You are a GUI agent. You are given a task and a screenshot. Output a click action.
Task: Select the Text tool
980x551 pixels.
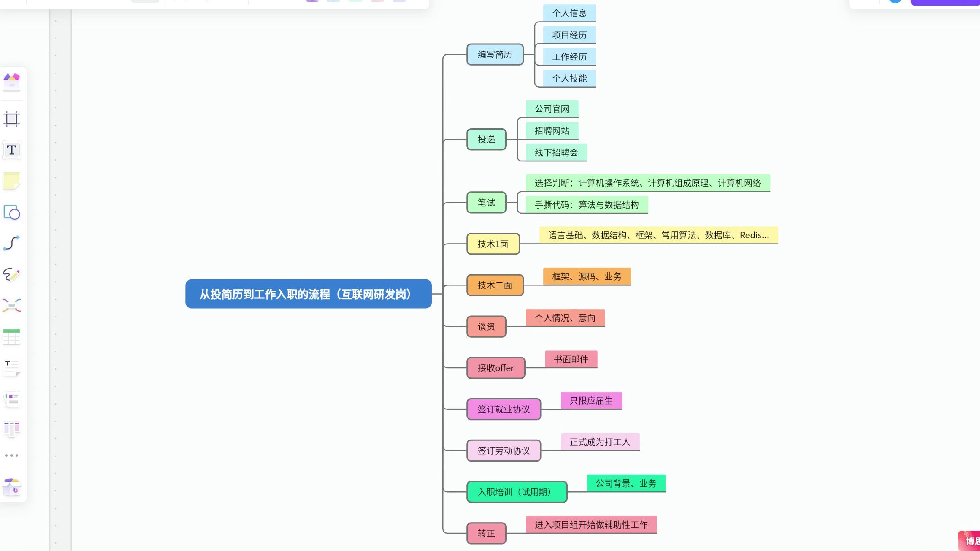coord(12,150)
